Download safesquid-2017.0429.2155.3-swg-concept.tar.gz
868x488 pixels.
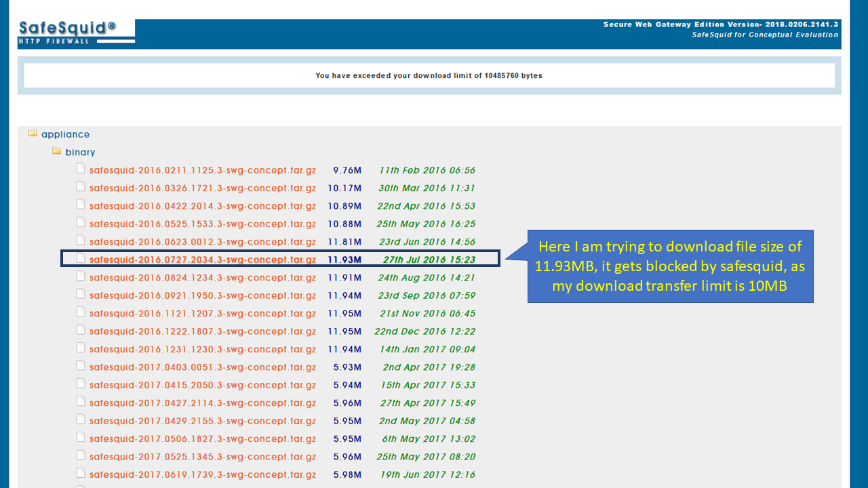pyautogui.click(x=203, y=421)
